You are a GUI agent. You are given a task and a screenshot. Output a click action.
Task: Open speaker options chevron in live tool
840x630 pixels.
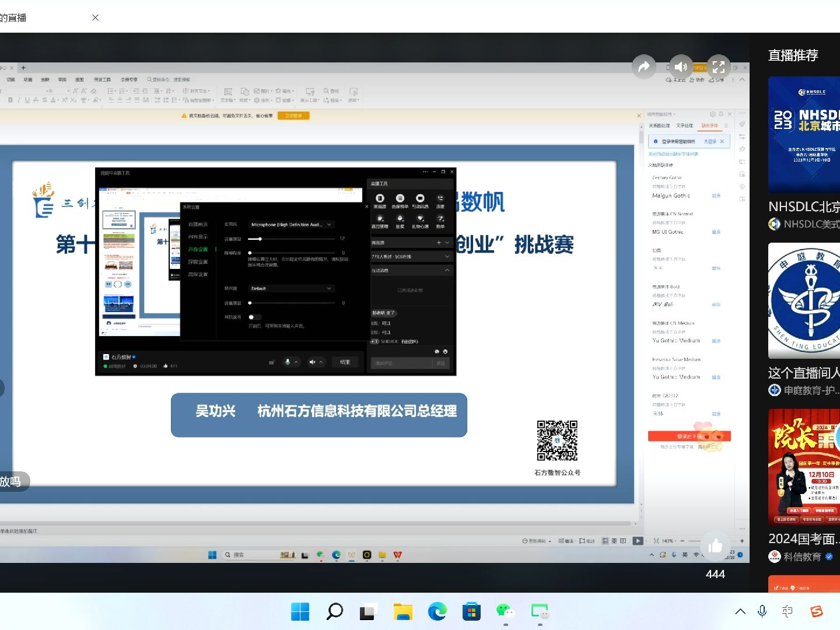pyautogui.click(x=321, y=362)
